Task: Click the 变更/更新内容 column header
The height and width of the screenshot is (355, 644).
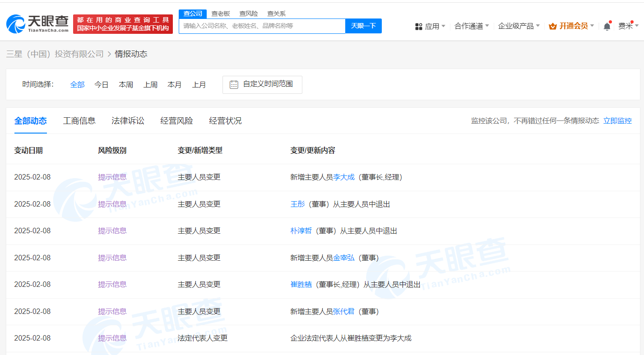Action: coord(313,150)
